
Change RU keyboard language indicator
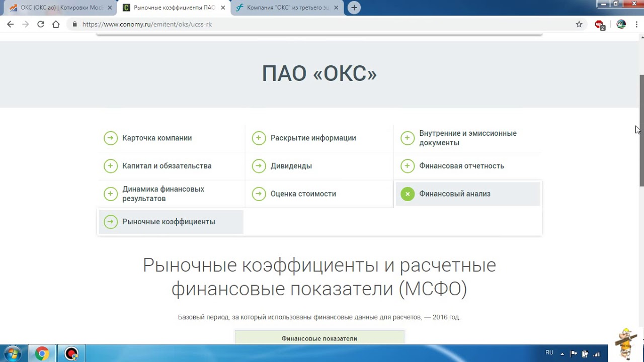coord(549,353)
